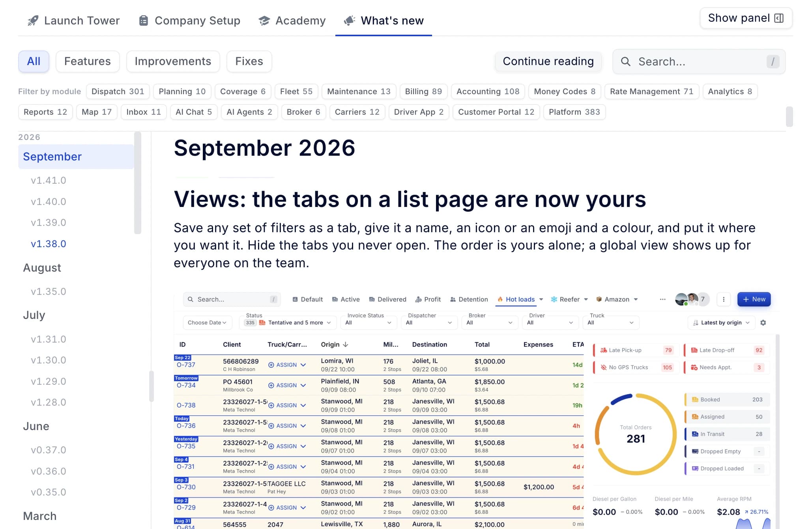Click the Profit view icon
The height and width of the screenshot is (529, 812).
[418, 299]
